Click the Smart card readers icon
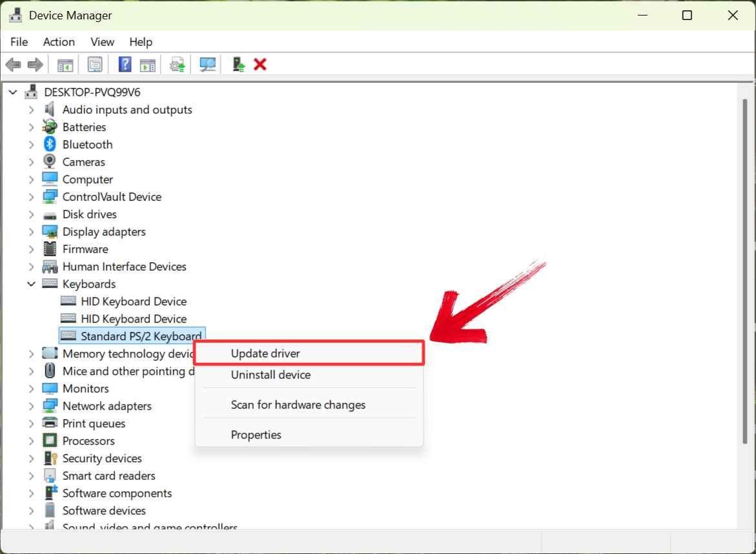Image resolution: width=756 pixels, height=554 pixels. (50, 475)
